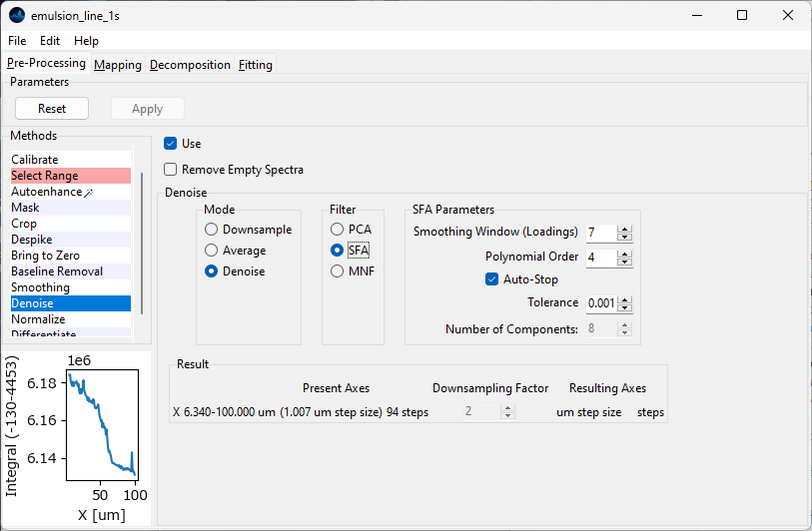Viewport: 812px width, 531px height.
Task: Click the Autoenhance wand icon
Action: click(89, 192)
